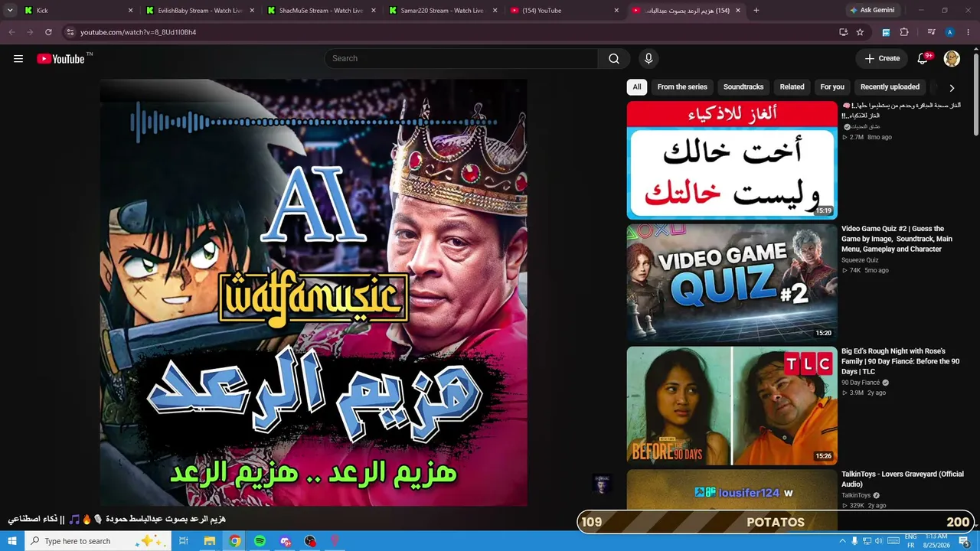The height and width of the screenshot is (551, 980).
Task: Open the Big Ed's Rough Night thumbnail
Action: [732, 406]
